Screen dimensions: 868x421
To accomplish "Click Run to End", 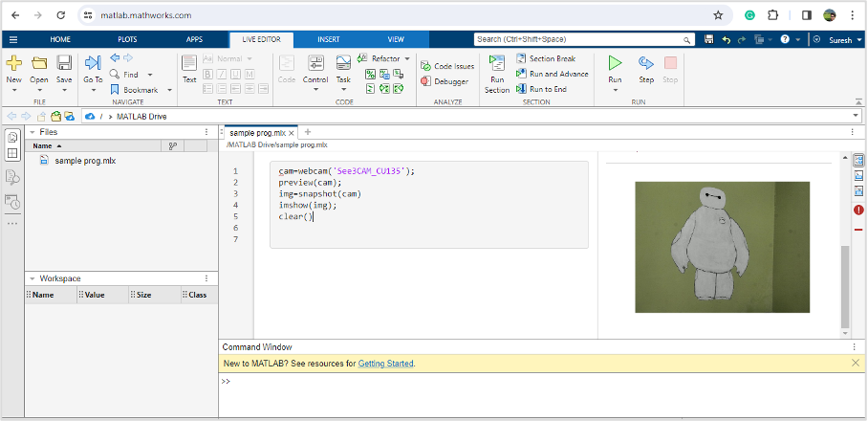I will coord(541,89).
